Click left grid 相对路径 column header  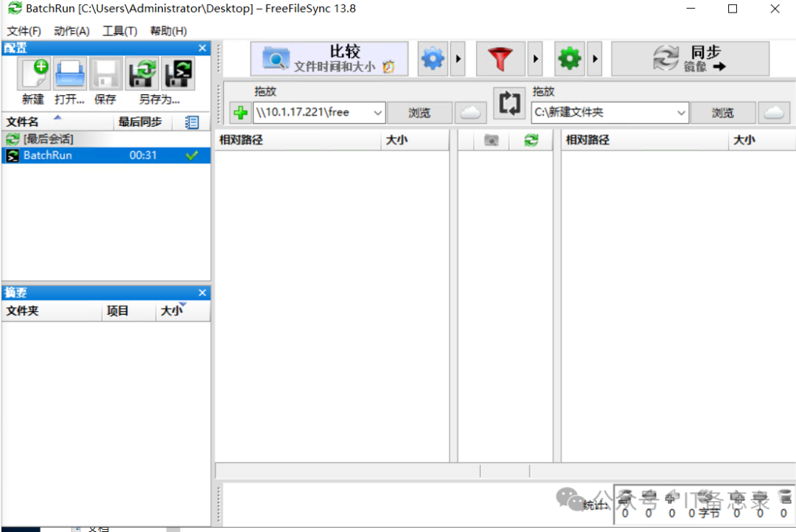point(298,140)
